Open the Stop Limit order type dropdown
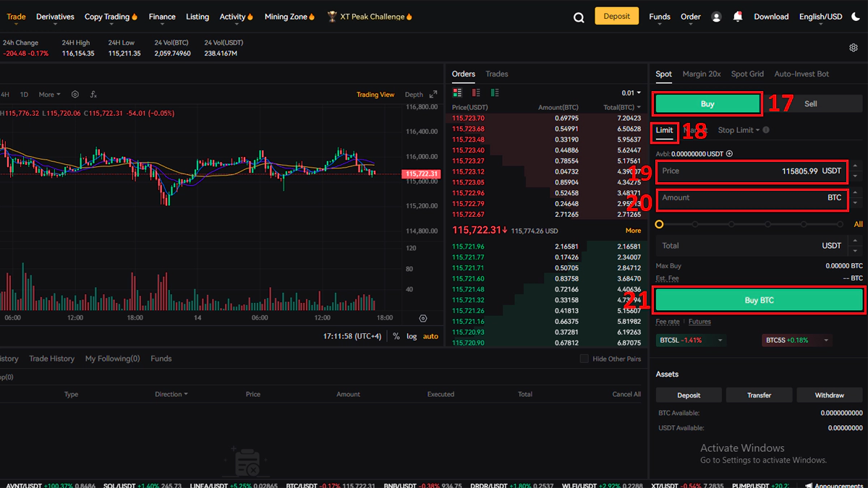 click(x=739, y=130)
